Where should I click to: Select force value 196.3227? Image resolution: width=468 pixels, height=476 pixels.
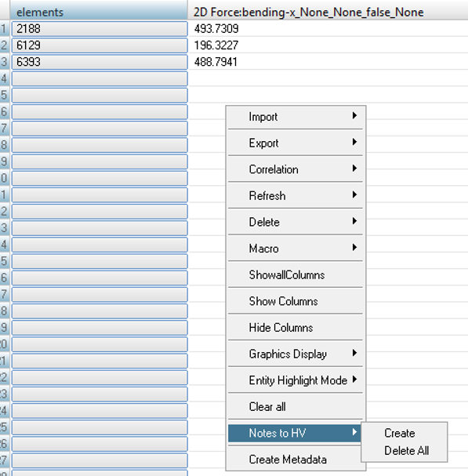216,45
